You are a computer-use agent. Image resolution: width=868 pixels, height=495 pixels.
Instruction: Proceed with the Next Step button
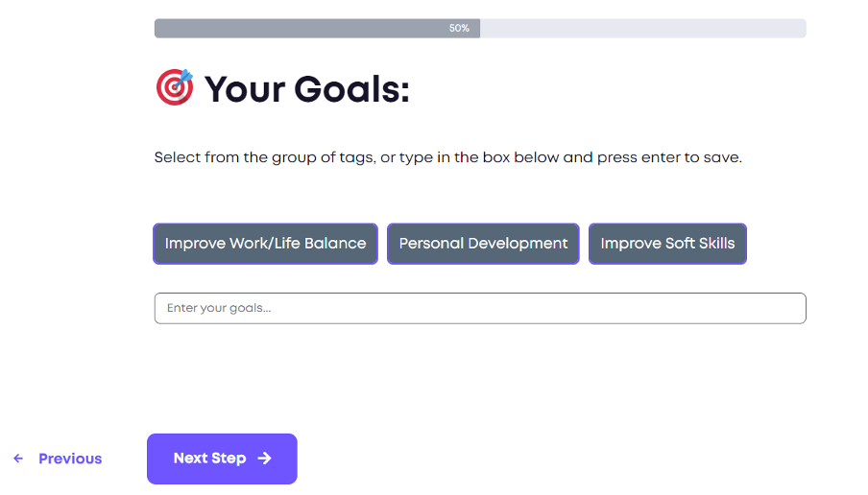tap(222, 459)
